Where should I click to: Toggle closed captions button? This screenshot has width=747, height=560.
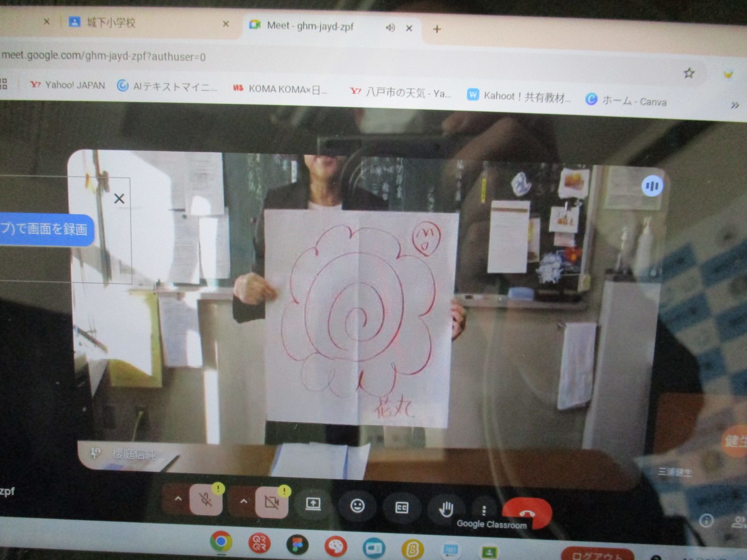(x=402, y=507)
